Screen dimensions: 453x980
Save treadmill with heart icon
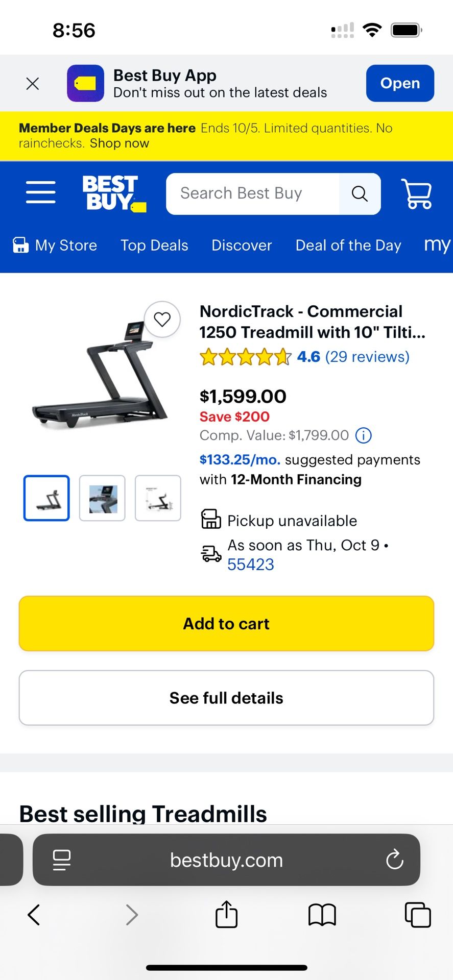click(x=162, y=320)
